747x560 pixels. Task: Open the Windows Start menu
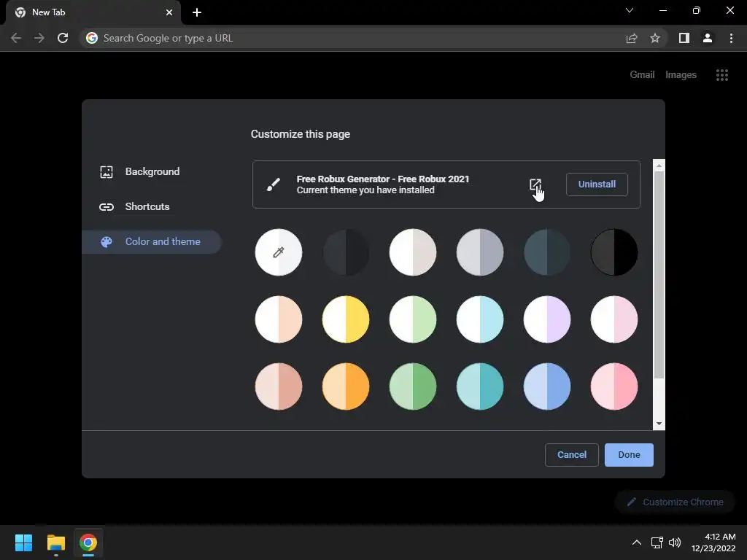pyautogui.click(x=23, y=542)
